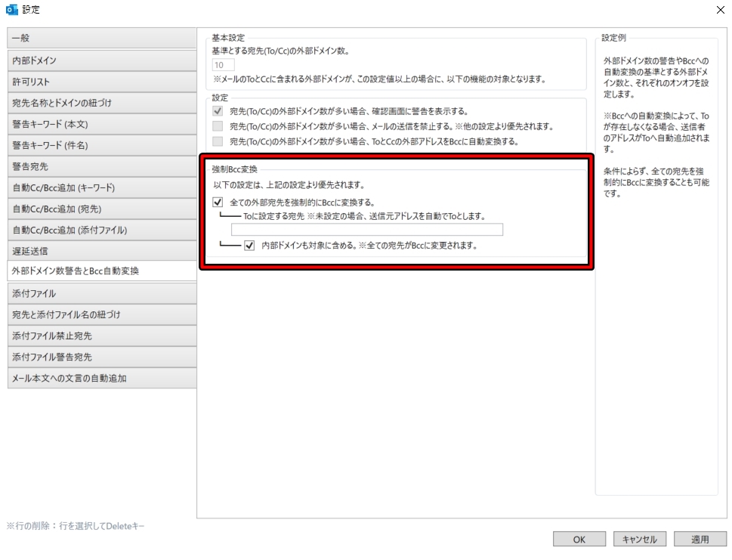Click the 適用 button
Viewport: 732px width, 560px height.
[x=700, y=539]
